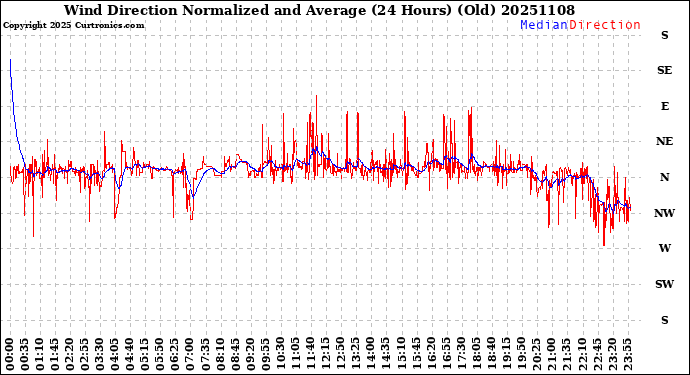Click the W axis label
Viewport: 690px width, 375px height.
[664, 248]
